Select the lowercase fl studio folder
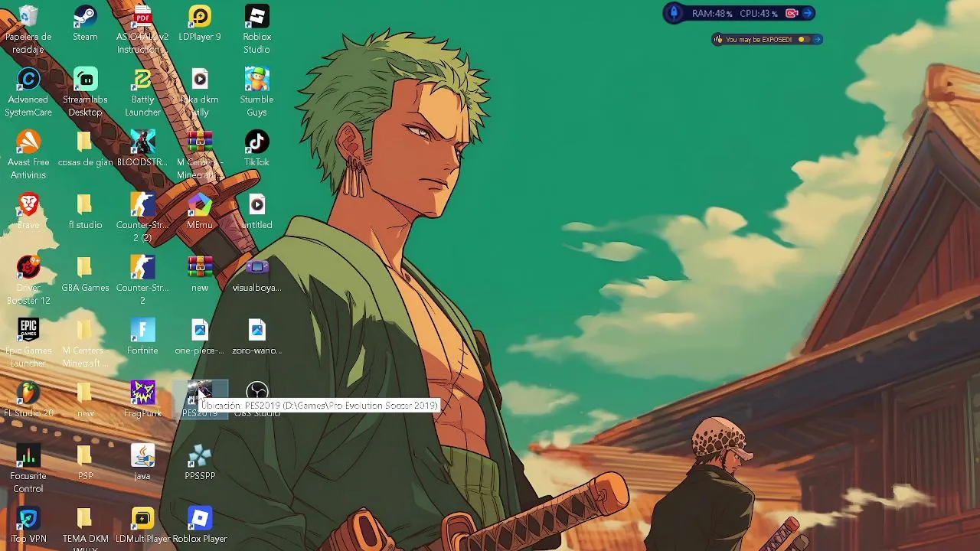Viewport: 980px width, 551px height. [85, 211]
